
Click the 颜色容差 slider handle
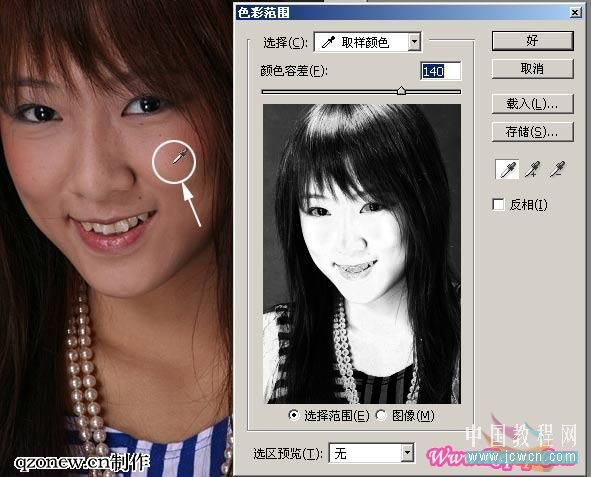[401, 90]
